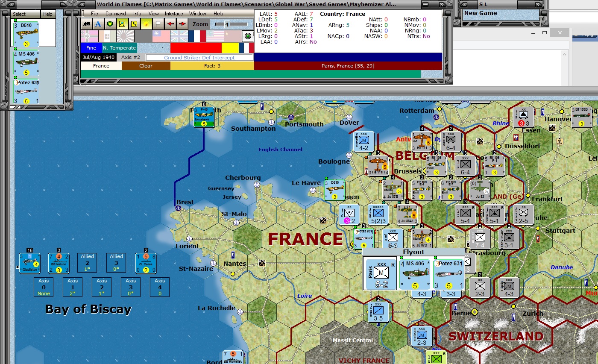Toggle the yellow unit counter toolbar button
This screenshot has height=364, width=598.
coord(122,24)
